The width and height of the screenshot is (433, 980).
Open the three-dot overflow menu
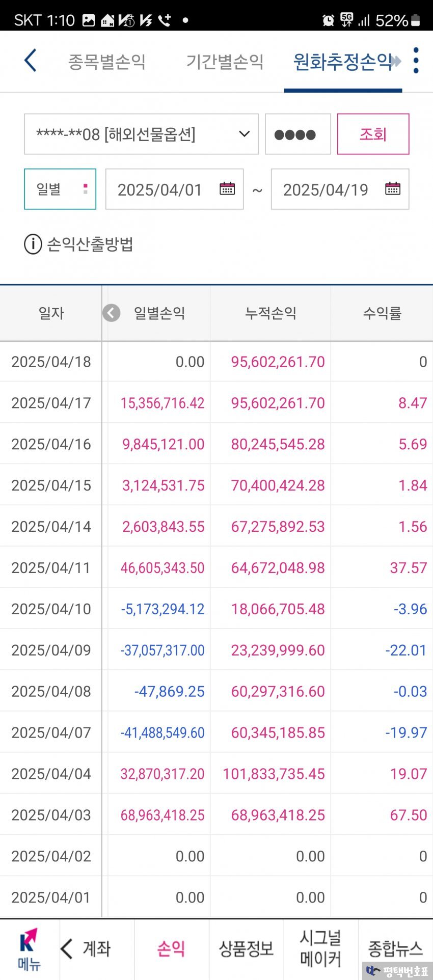[x=416, y=61]
